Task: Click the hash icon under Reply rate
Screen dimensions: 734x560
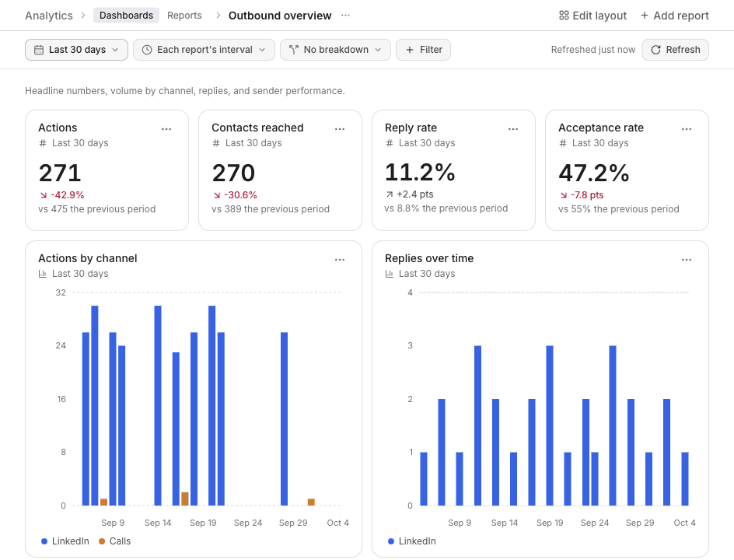Action: tap(390, 143)
